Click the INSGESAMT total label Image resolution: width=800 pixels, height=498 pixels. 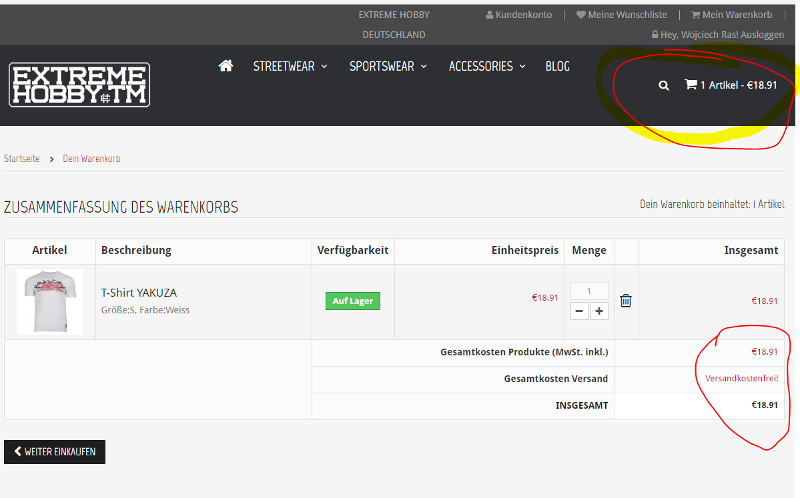click(x=582, y=406)
